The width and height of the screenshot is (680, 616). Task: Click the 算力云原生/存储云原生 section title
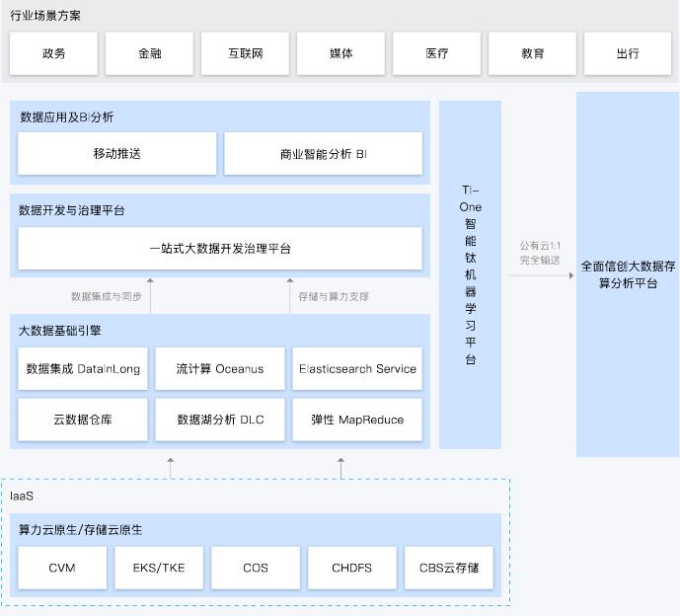click(81, 530)
